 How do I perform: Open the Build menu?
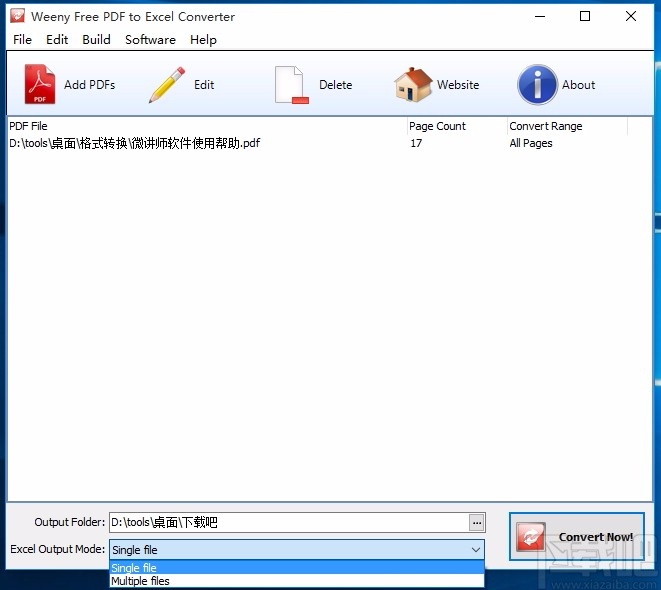tap(96, 40)
